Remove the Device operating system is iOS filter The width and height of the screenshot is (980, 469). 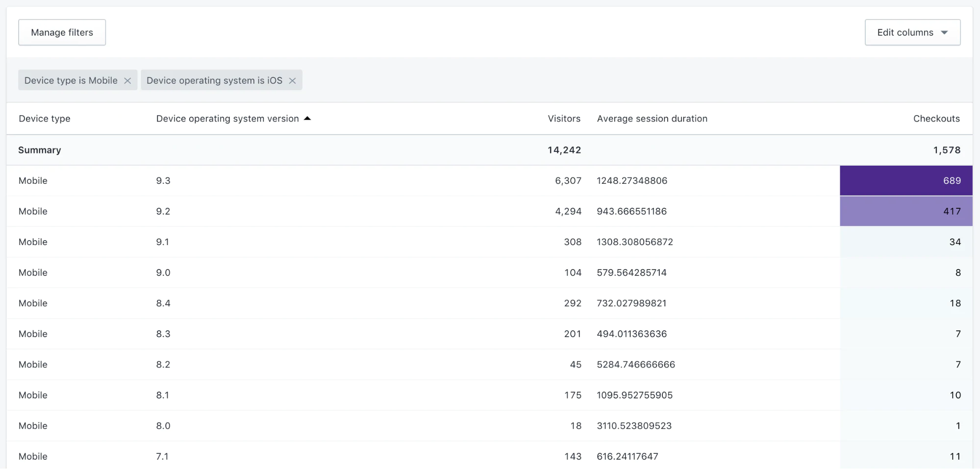click(x=292, y=81)
